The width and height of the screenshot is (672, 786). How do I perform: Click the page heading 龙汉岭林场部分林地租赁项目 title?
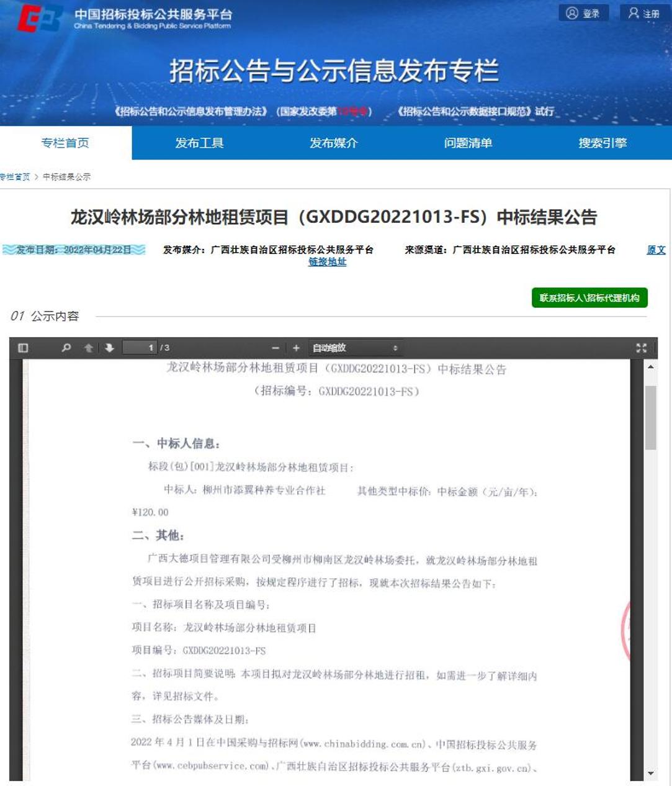click(x=334, y=217)
